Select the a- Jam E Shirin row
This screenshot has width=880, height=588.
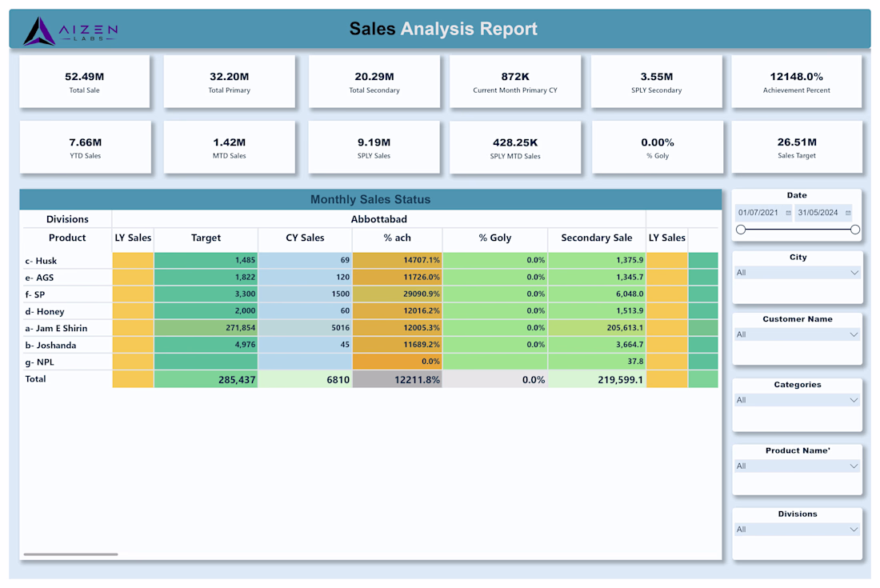click(370, 328)
